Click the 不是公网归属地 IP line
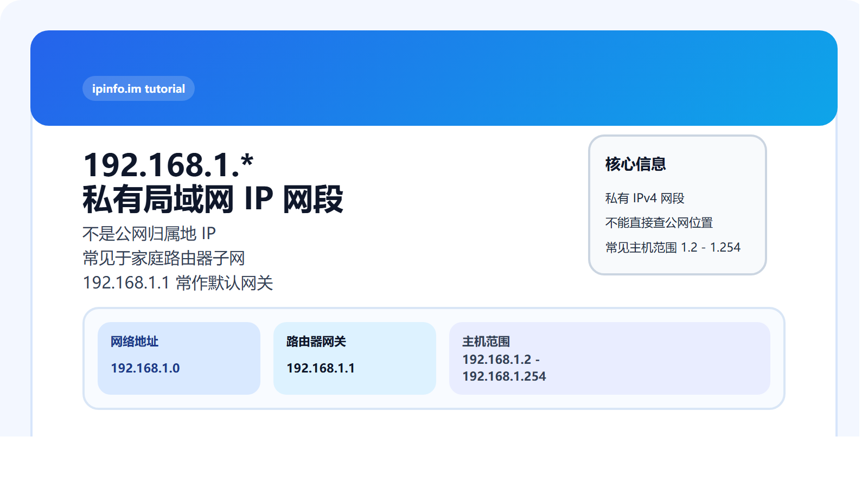Screen dimensions: 868x488 point(149,234)
